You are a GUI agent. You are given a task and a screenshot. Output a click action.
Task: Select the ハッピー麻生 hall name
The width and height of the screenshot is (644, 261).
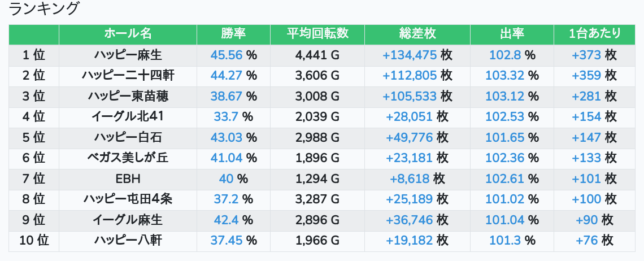pos(128,55)
